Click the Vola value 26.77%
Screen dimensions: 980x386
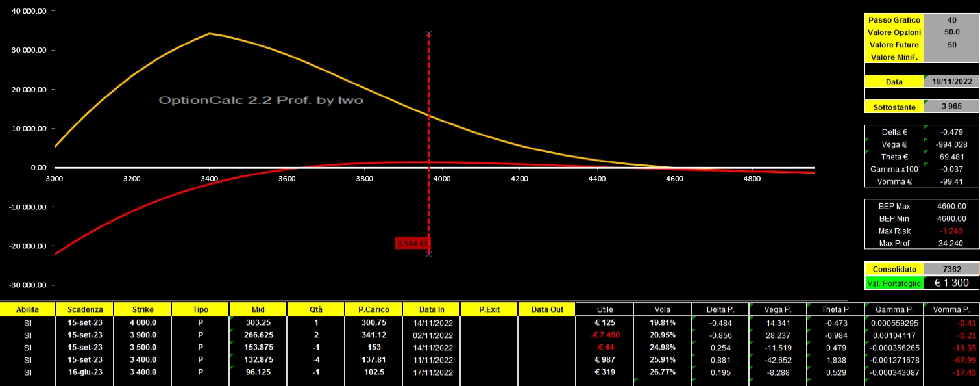662,372
